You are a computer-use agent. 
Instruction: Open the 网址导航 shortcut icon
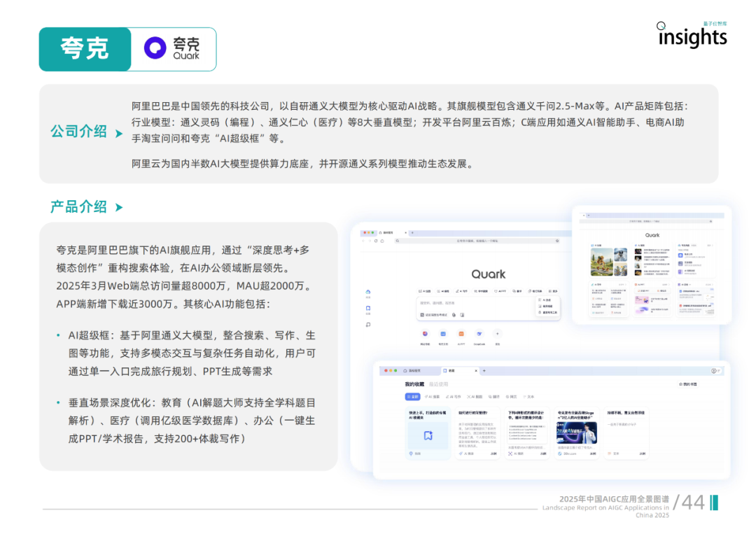coord(426,334)
